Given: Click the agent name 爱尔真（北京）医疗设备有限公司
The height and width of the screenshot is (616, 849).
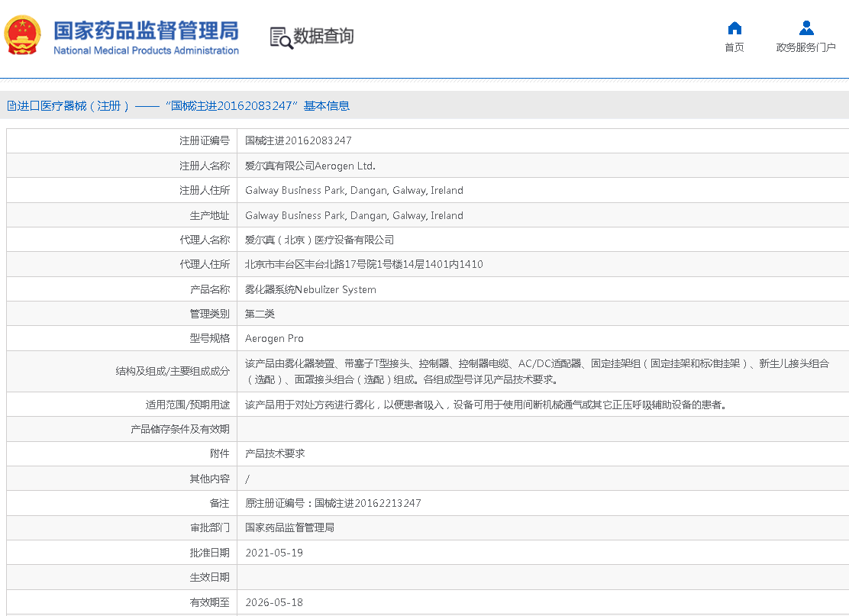Looking at the screenshot, I should (x=319, y=240).
